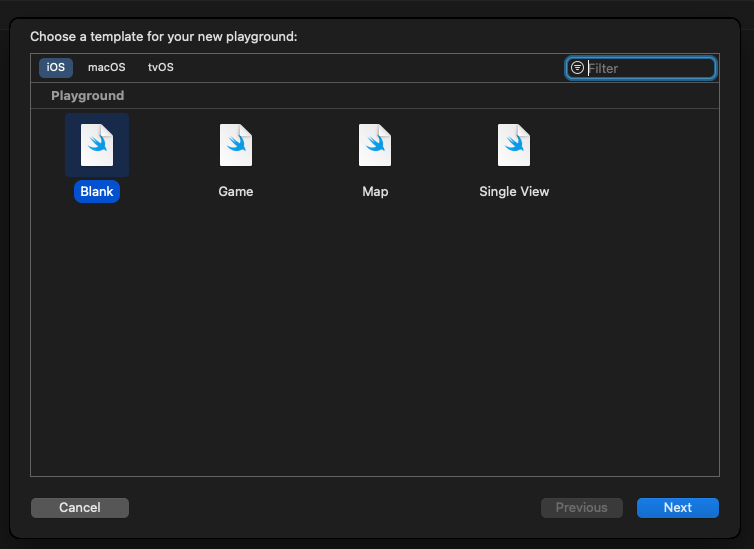Focus the Filter text field
754x549 pixels.
pyautogui.click(x=648, y=68)
